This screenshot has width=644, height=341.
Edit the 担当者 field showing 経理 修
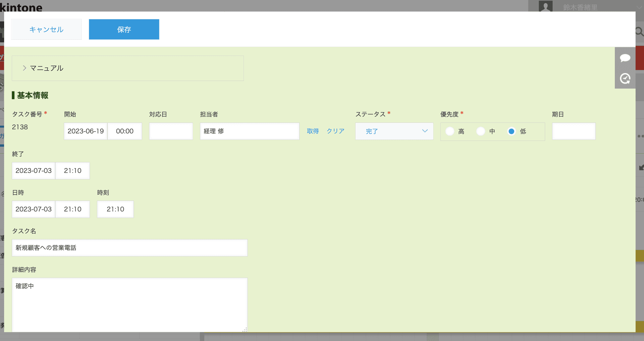[x=250, y=131]
